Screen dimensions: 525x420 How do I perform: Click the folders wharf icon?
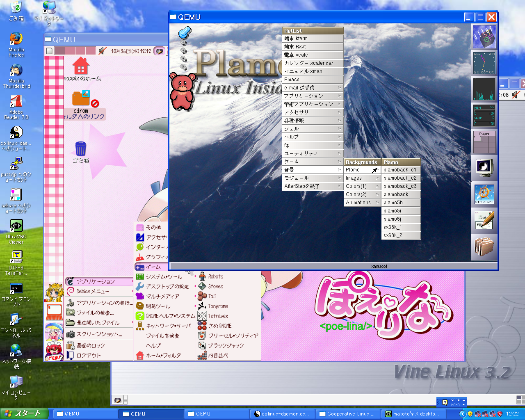[484, 247]
